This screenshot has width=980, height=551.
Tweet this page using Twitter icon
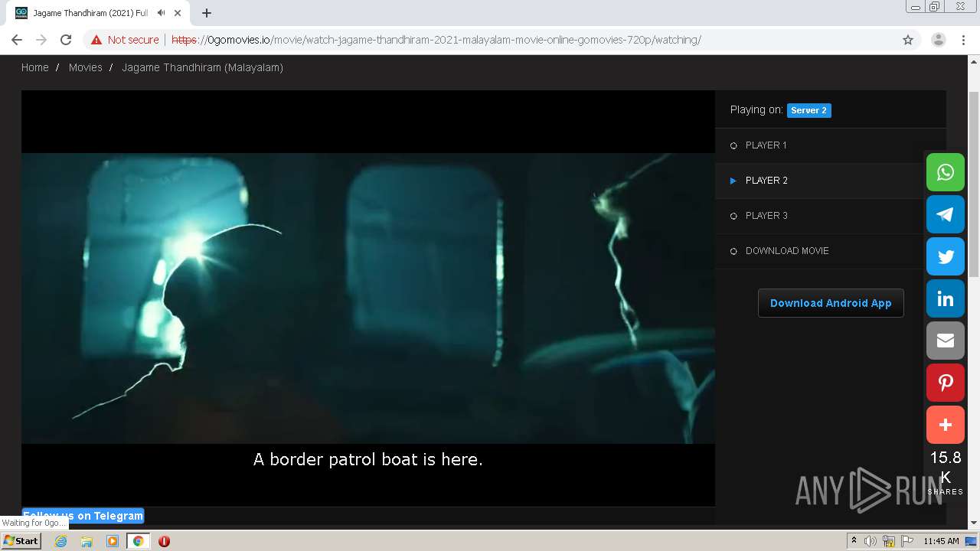[x=946, y=256]
